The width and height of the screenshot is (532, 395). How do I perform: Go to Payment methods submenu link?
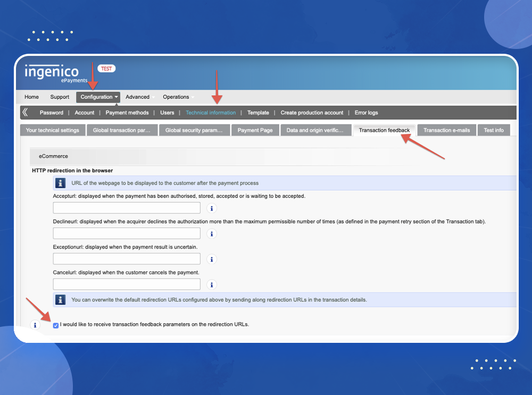127,113
